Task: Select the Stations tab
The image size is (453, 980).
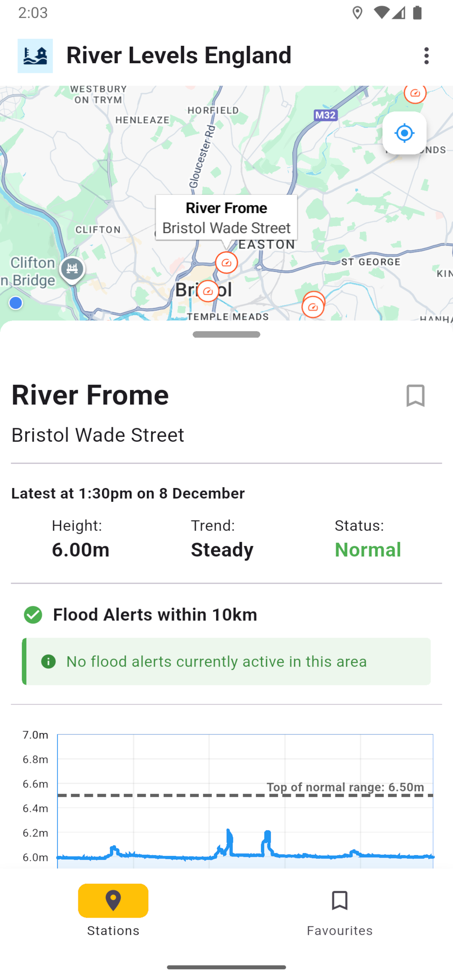Action: pos(113,912)
